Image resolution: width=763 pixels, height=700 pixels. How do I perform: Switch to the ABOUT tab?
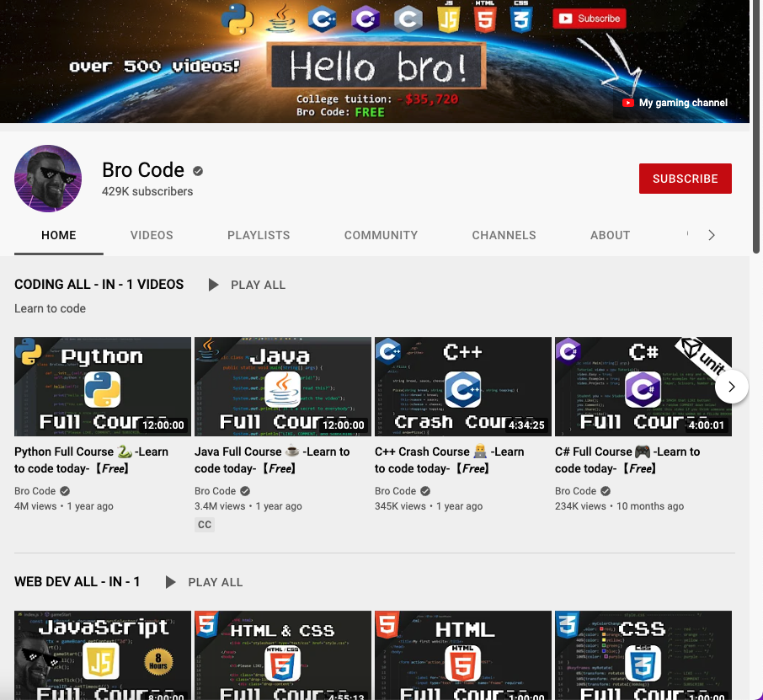click(x=611, y=235)
